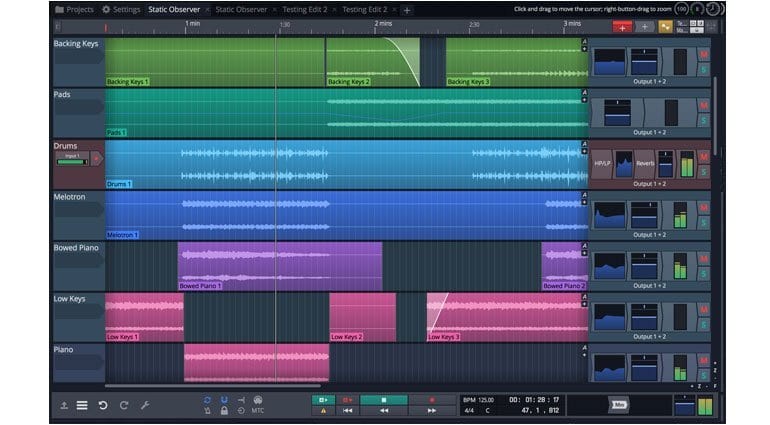
Task: Mute the Drums track
Action: click(704, 157)
